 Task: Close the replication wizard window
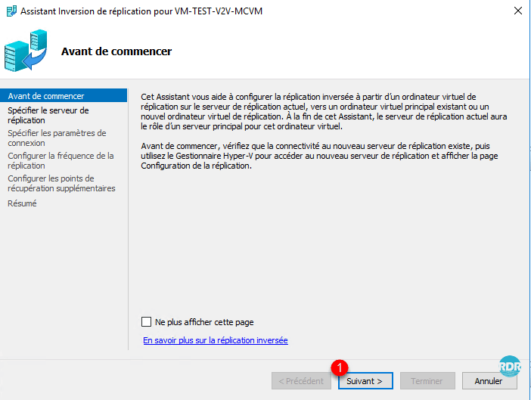coord(518,11)
